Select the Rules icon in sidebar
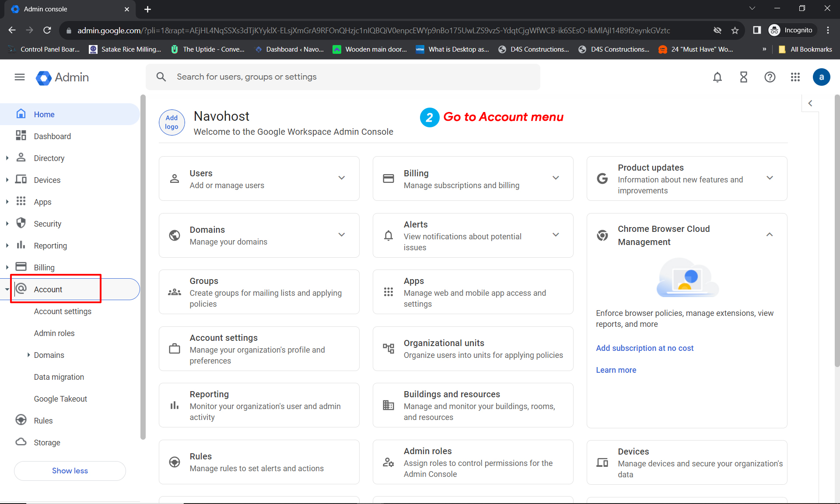Viewport: 840px width, 504px height. pos(21,420)
